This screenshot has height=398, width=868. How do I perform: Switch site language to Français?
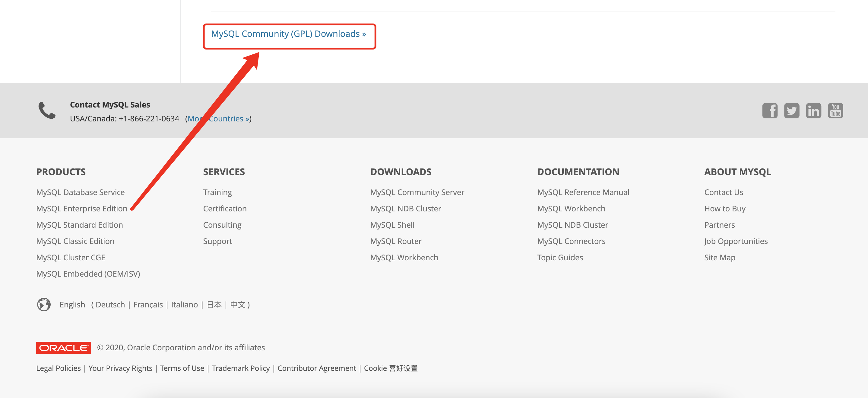click(148, 305)
